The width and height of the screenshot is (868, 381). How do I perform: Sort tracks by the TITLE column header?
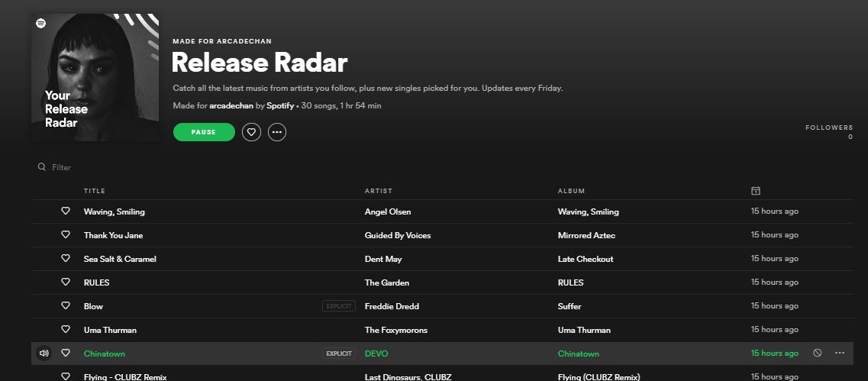pos(95,191)
